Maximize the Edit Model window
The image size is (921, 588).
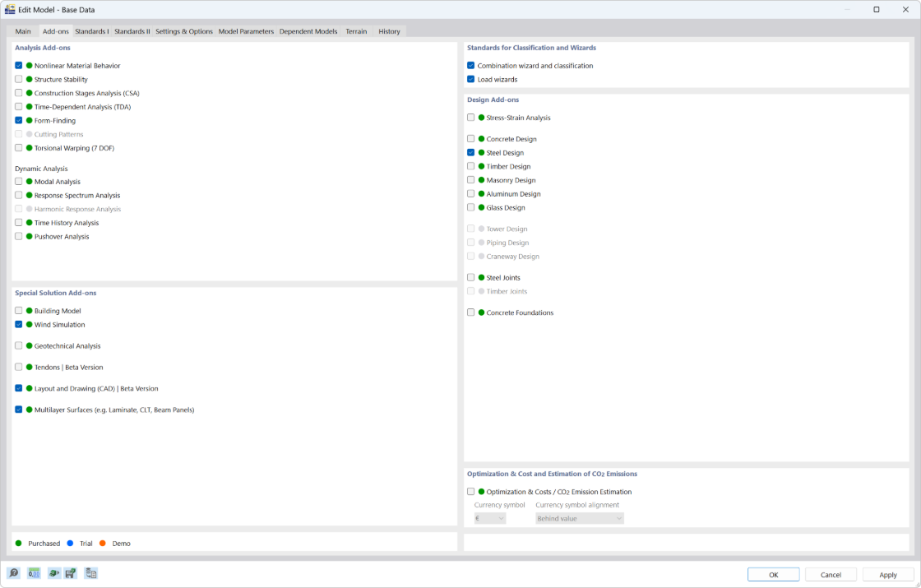click(877, 9)
